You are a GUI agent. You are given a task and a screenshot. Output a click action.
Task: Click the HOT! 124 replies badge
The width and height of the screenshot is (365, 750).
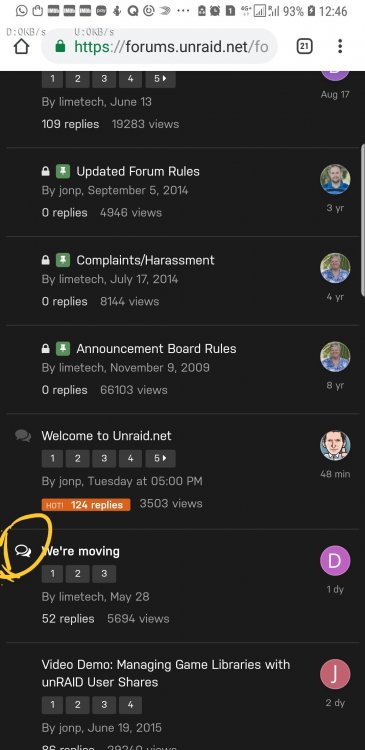86,505
